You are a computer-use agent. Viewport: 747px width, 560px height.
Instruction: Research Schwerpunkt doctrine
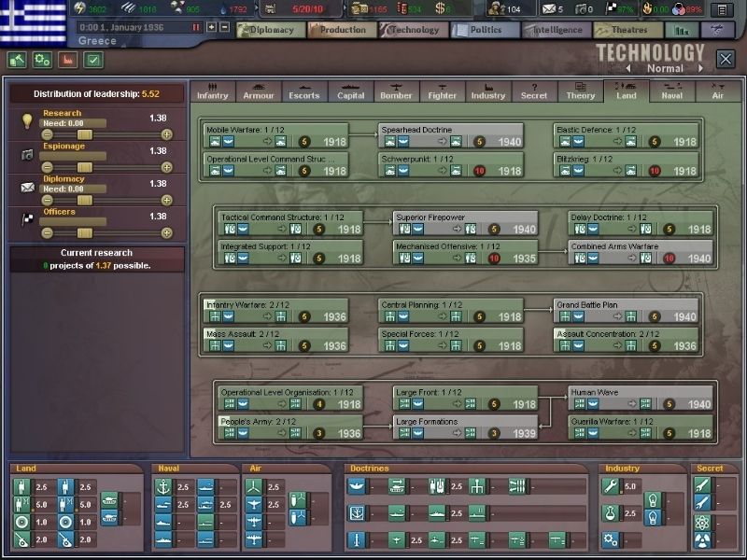(x=451, y=165)
